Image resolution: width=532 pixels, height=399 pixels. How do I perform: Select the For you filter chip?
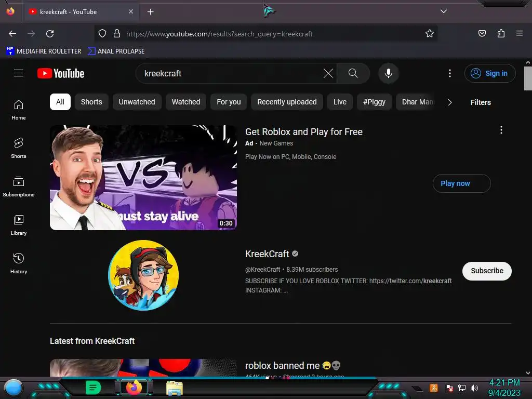pyautogui.click(x=229, y=102)
